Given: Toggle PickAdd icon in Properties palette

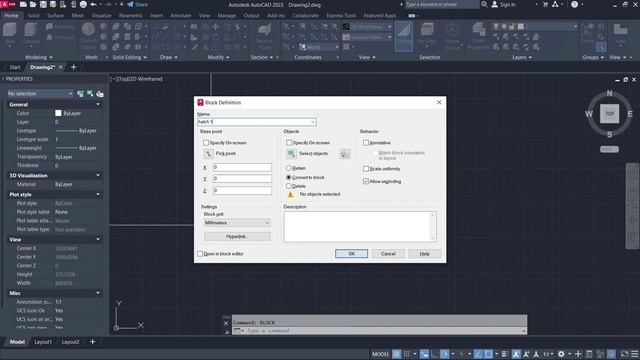Looking at the screenshot, I should [x=80, y=94].
